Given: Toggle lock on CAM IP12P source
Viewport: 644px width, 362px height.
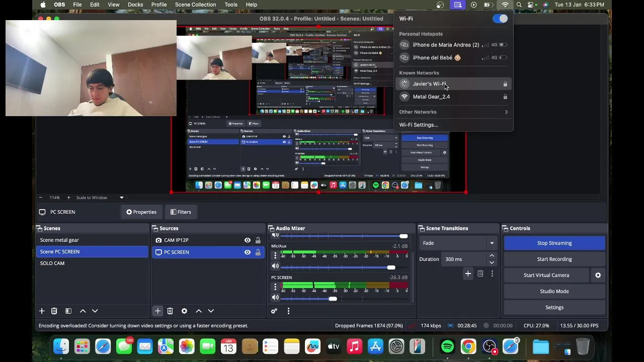Looking at the screenshot, I should [x=258, y=240].
